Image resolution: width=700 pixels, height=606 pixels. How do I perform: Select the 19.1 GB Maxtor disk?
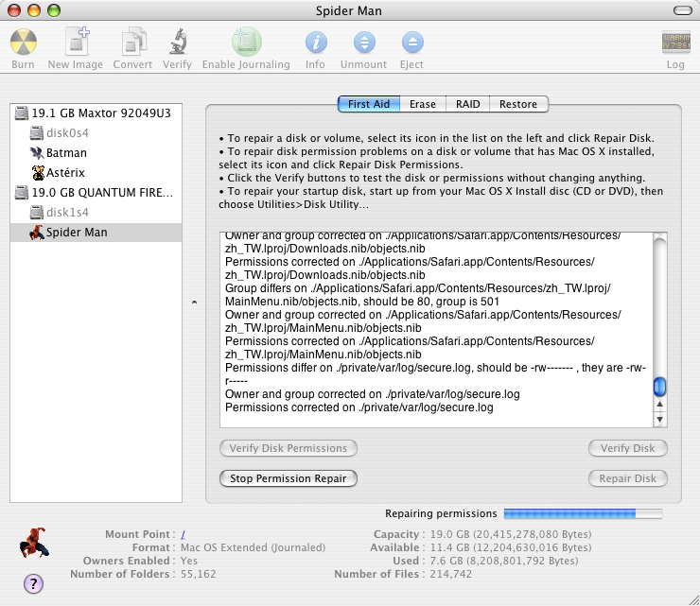tap(96, 113)
